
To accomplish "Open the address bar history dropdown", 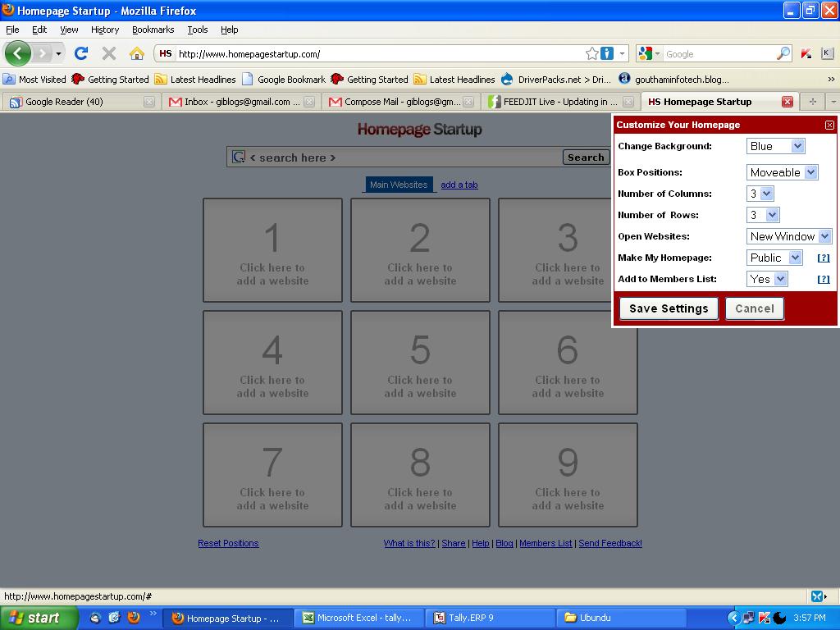I will 622,53.
